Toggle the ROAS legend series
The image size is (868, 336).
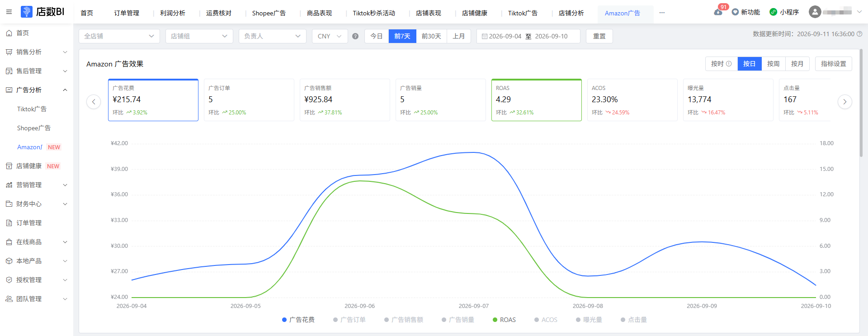click(x=504, y=320)
